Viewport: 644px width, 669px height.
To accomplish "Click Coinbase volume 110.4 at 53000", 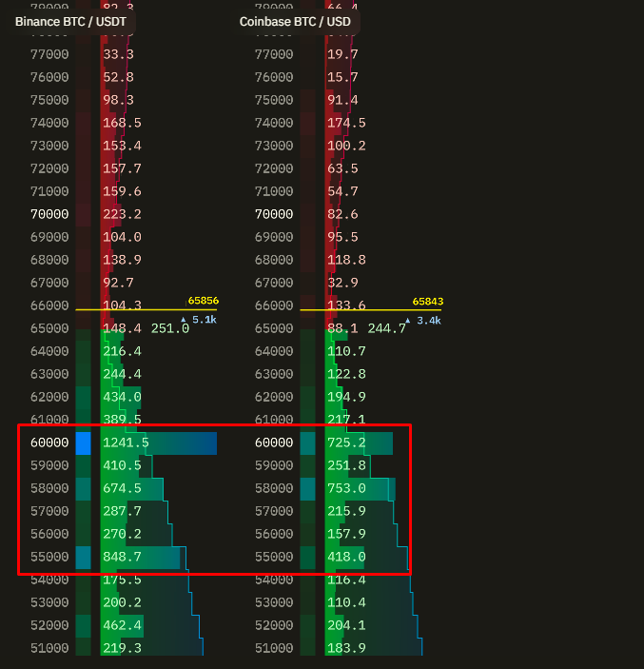I will (x=346, y=602).
